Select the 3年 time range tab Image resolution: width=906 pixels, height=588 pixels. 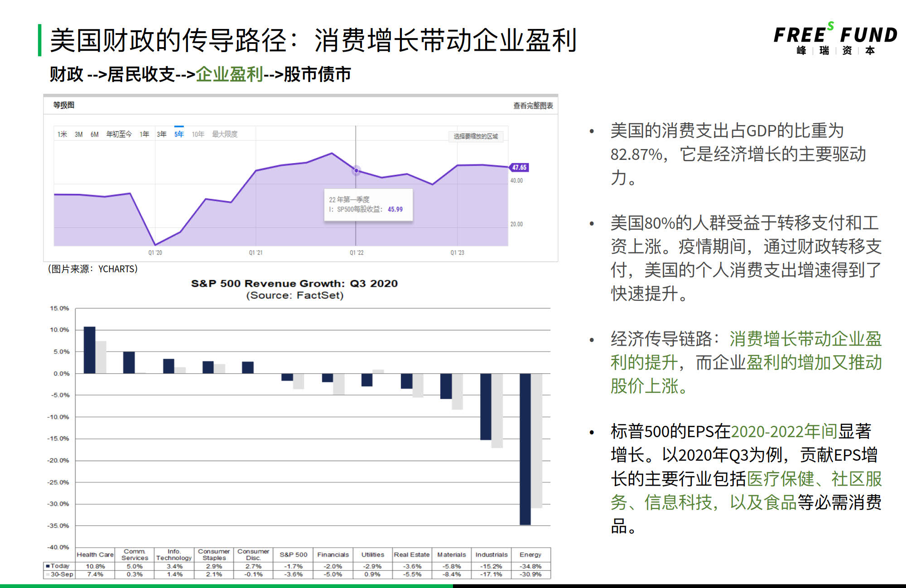tap(161, 134)
